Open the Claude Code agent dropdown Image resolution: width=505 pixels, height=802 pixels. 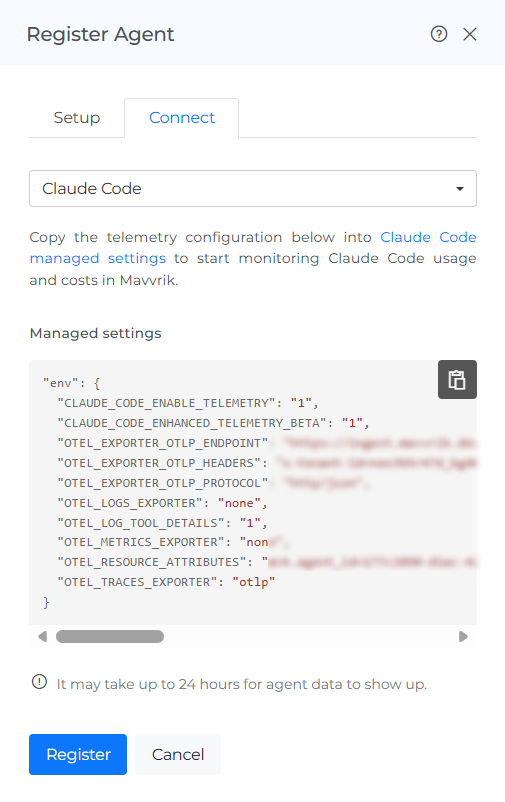tap(253, 189)
